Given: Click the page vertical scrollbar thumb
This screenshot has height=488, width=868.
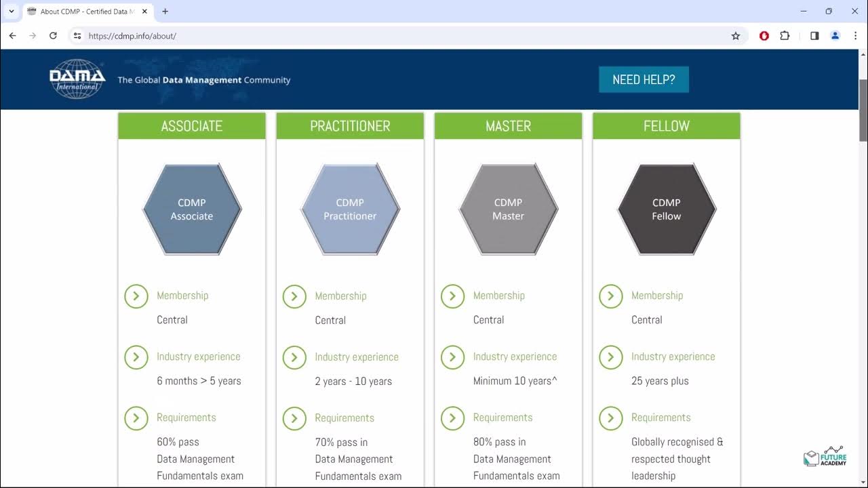Looking at the screenshot, I should [x=863, y=110].
